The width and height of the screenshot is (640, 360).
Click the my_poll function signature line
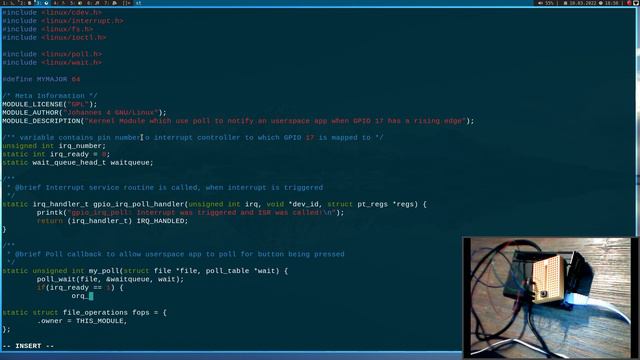[x=145, y=271]
